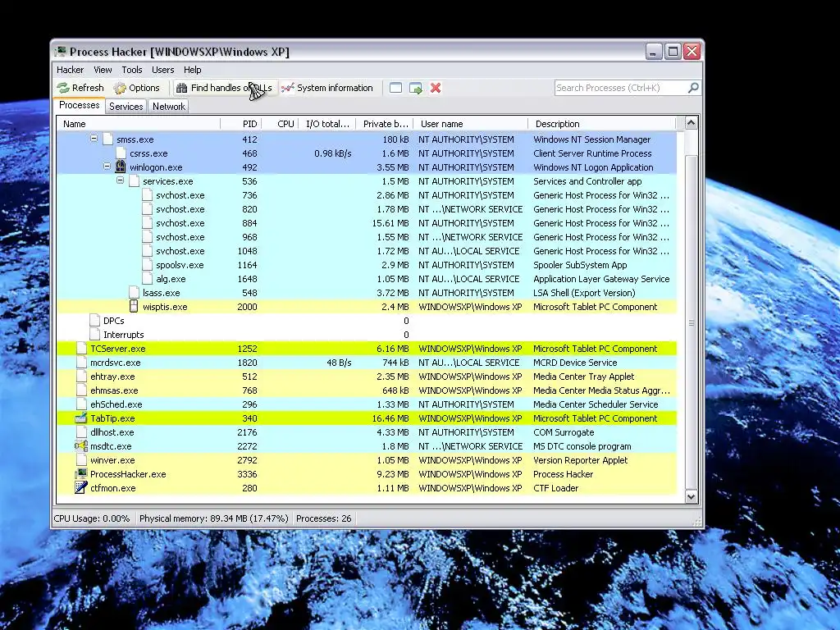
Task: Click the scrollbar down arrow
Action: [x=691, y=496]
